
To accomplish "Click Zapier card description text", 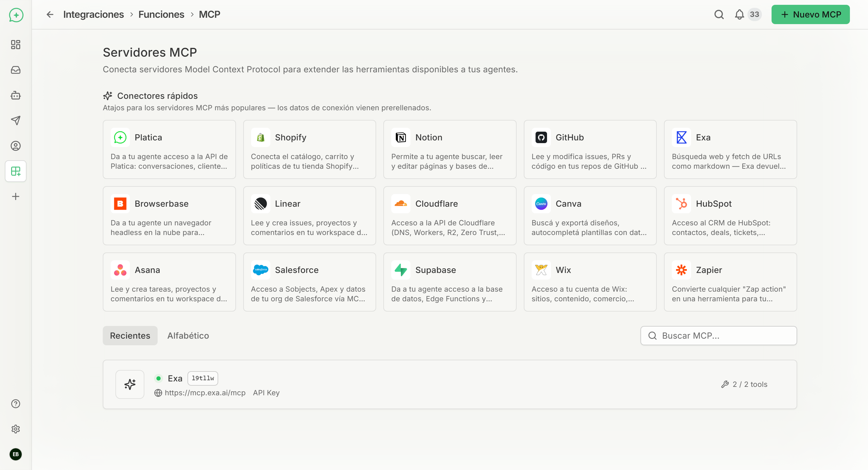I will coord(728,294).
